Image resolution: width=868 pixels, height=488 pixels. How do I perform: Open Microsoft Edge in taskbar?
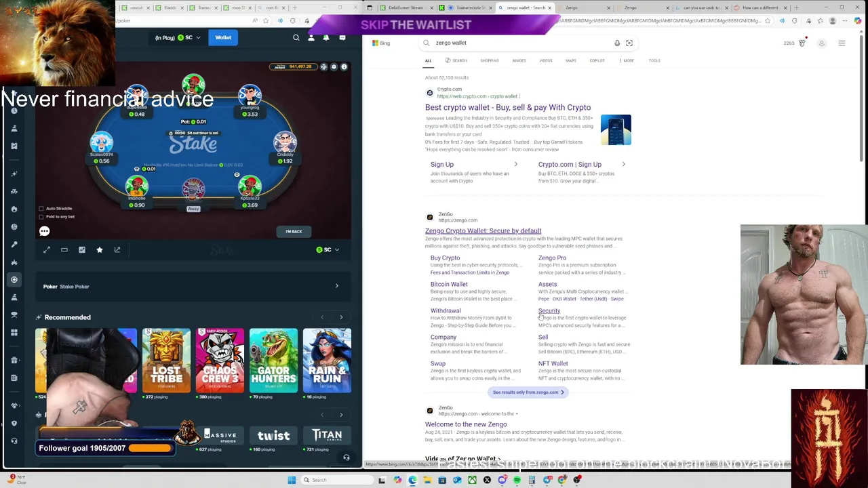click(412, 480)
